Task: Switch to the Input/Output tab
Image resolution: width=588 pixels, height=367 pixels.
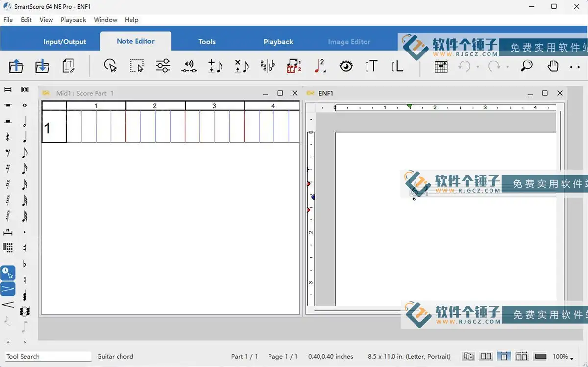Action: (x=65, y=42)
